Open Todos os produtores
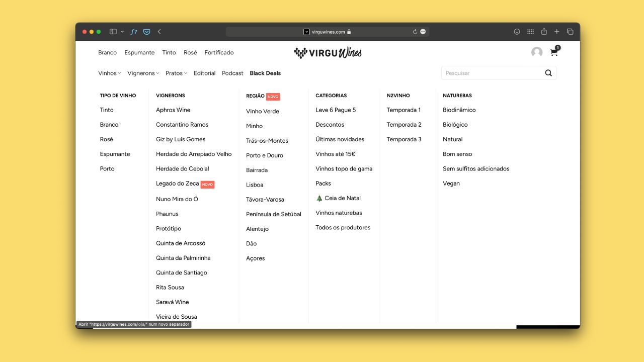Viewport: 644px width, 362px height. 343,227
